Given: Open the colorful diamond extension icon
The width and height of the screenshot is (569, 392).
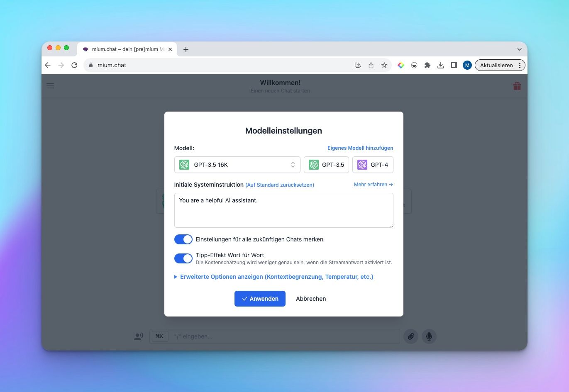Looking at the screenshot, I should pos(401,65).
